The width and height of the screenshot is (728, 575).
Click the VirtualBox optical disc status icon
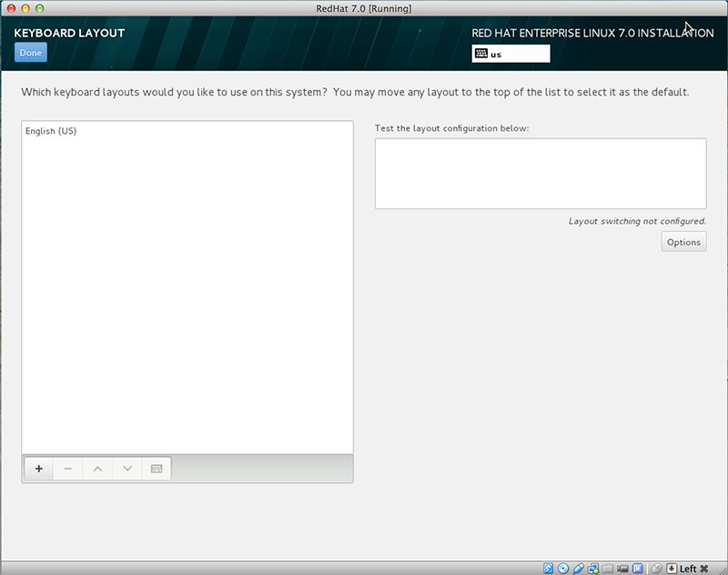[x=563, y=569]
